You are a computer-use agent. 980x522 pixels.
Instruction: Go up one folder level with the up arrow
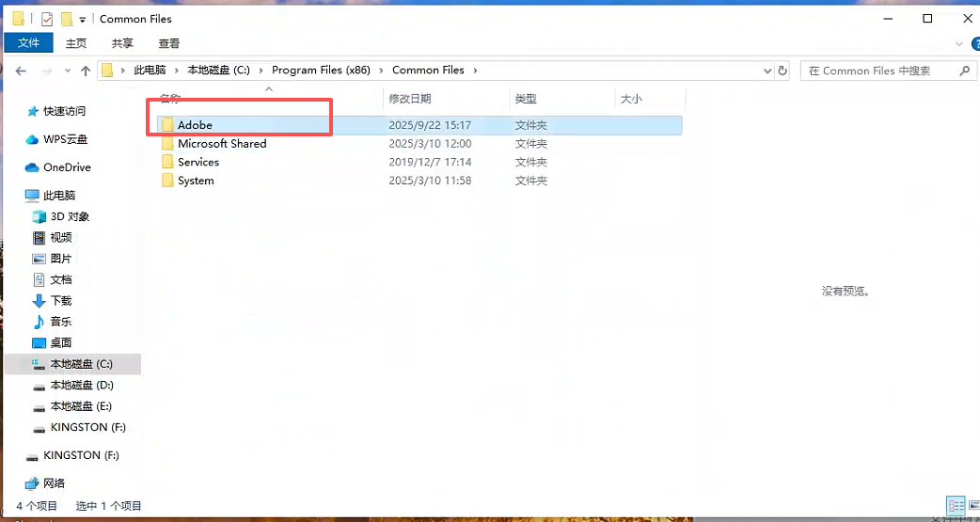point(86,71)
